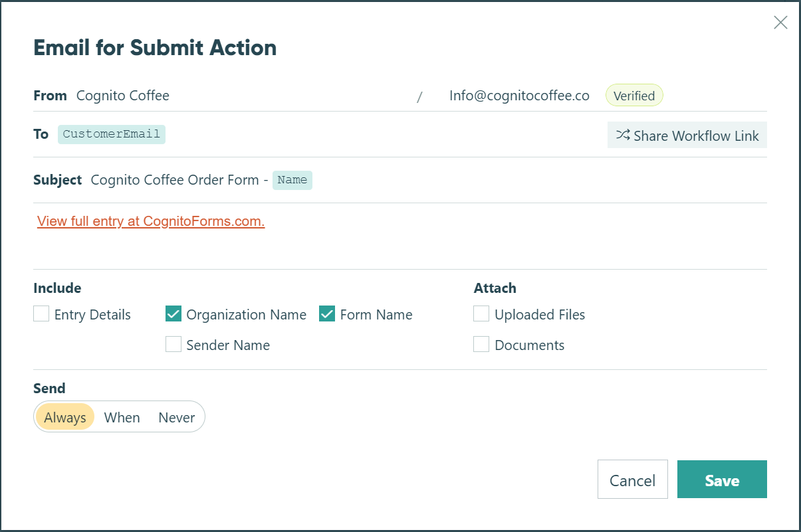Click the Cancel button
Viewport: 801px width, 532px height.
[x=633, y=480]
